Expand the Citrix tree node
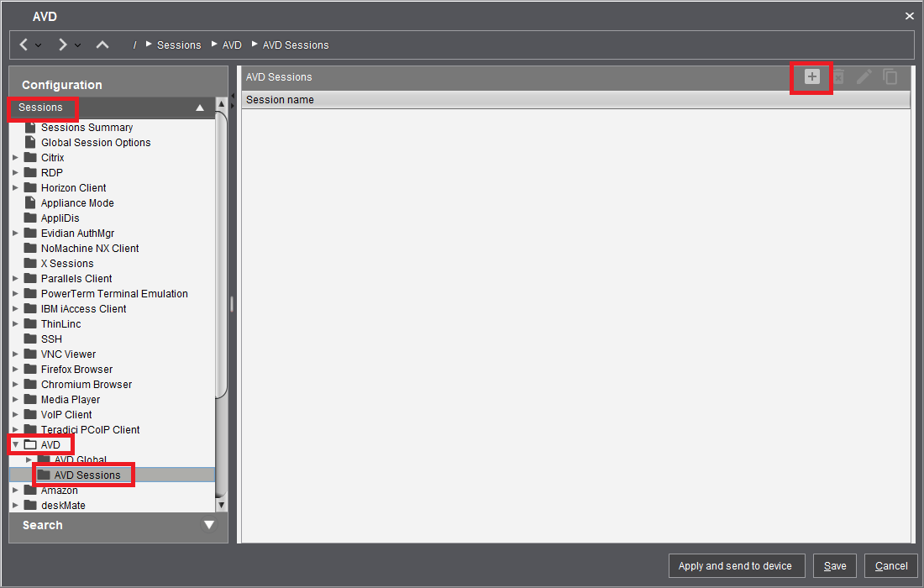924x588 pixels. tap(15, 158)
